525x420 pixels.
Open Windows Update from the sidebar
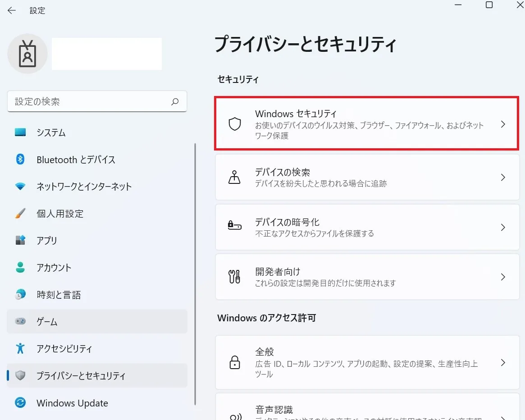[x=72, y=403]
